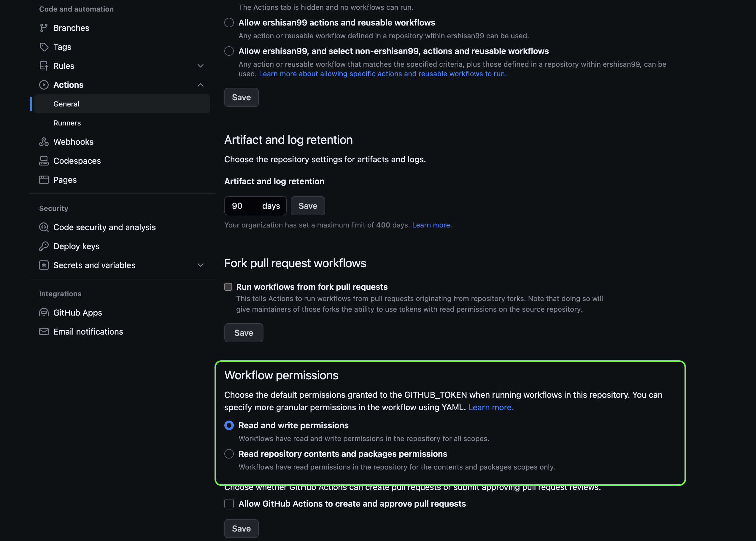Viewport: 756px width, 541px height.
Task: Click the Tags label icon
Action: (44, 47)
